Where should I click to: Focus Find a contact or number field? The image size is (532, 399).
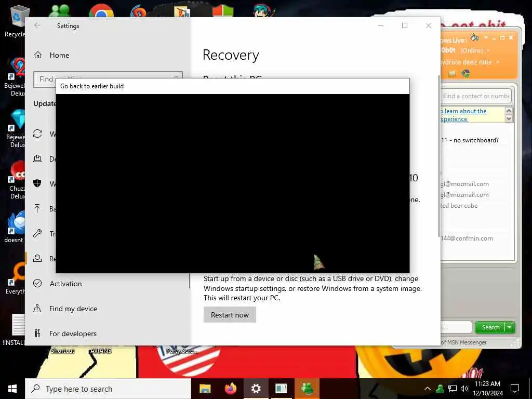(x=476, y=96)
